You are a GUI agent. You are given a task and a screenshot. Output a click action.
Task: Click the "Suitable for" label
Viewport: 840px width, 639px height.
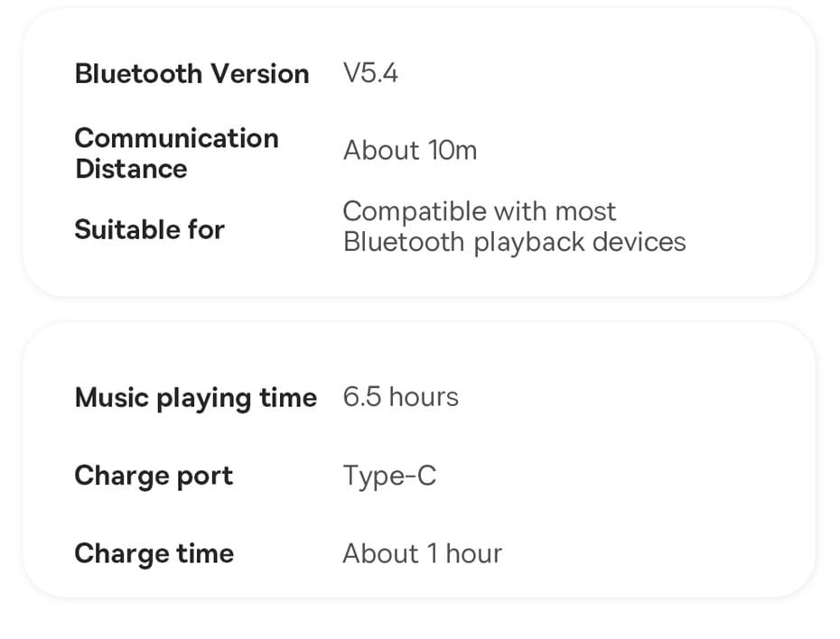149,229
